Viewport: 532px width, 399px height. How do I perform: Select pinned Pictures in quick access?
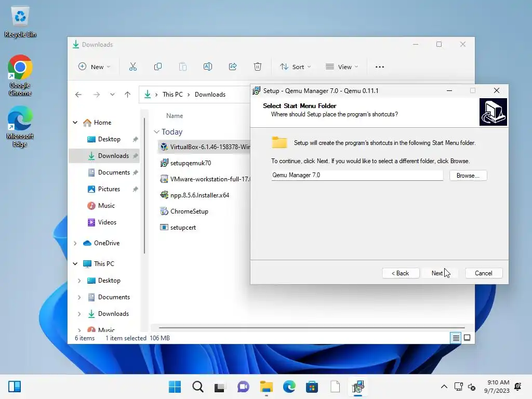click(109, 189)
